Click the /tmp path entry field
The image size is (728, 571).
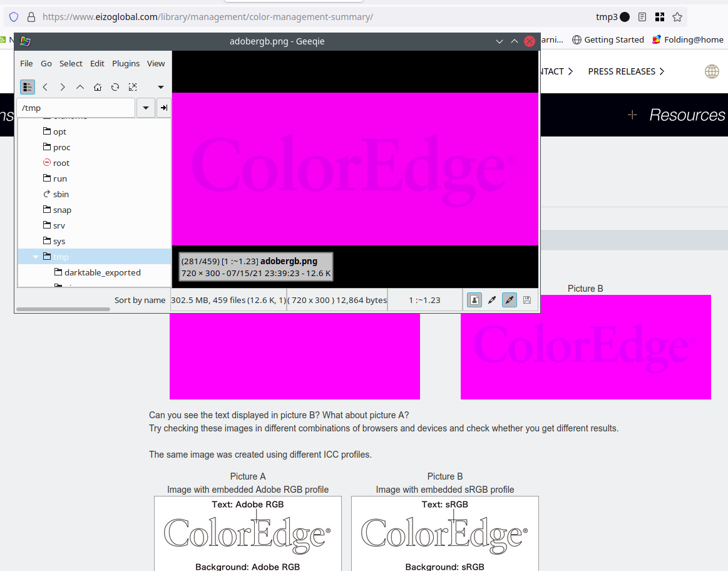coord(76,108)
